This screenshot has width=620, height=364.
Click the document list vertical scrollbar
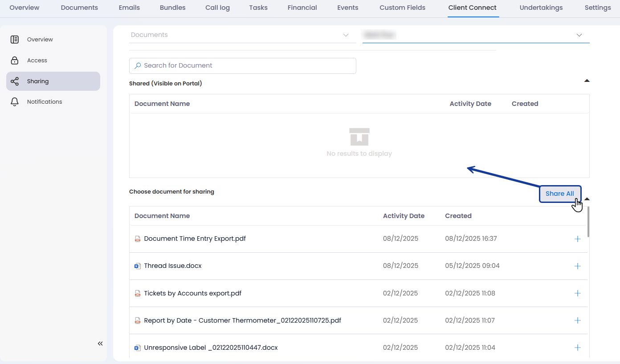tap(588, 222)
